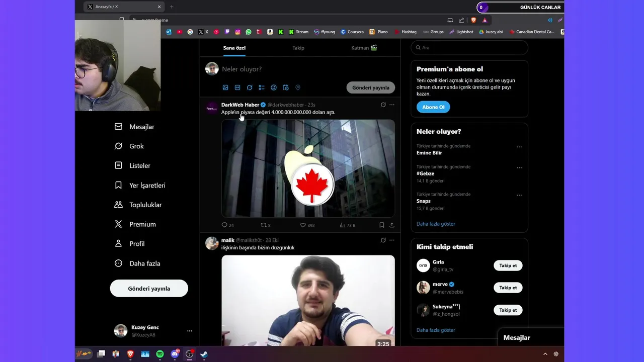Tag location in composer
This screenshot has width=644, height=362.
pyautogui.click(x=298, y=87)
